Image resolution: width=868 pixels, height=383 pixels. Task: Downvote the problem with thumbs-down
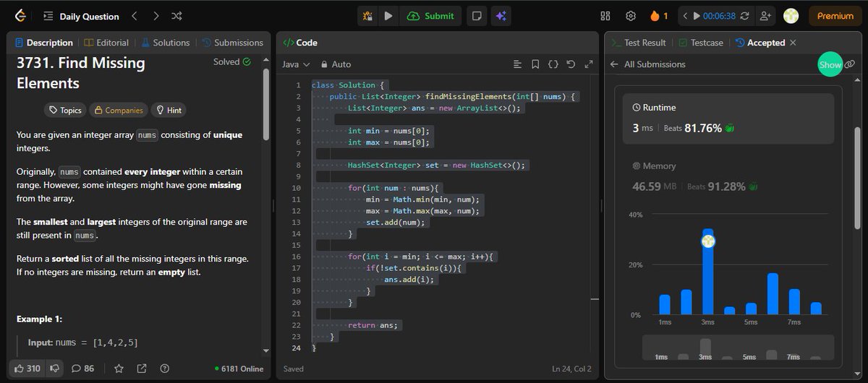coord(54,369)
